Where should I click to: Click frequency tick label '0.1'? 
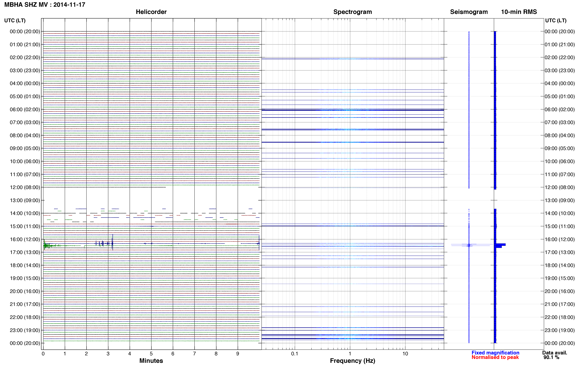[x=295, y=354]
